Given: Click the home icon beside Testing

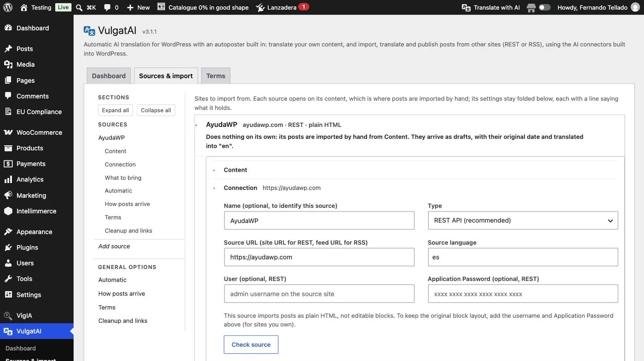Looking at the screenshot, I should (x=24, y=7).
